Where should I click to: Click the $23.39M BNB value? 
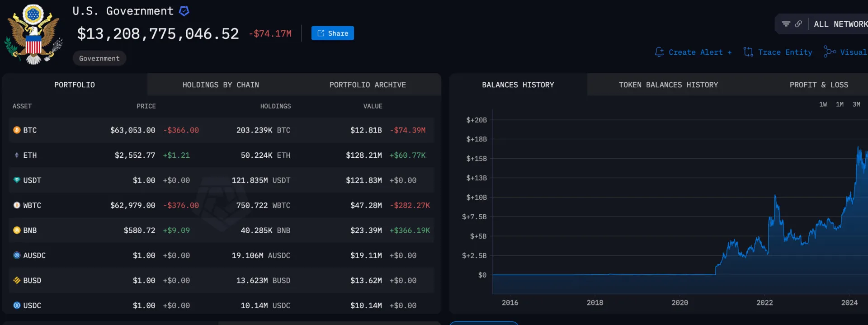366,230
